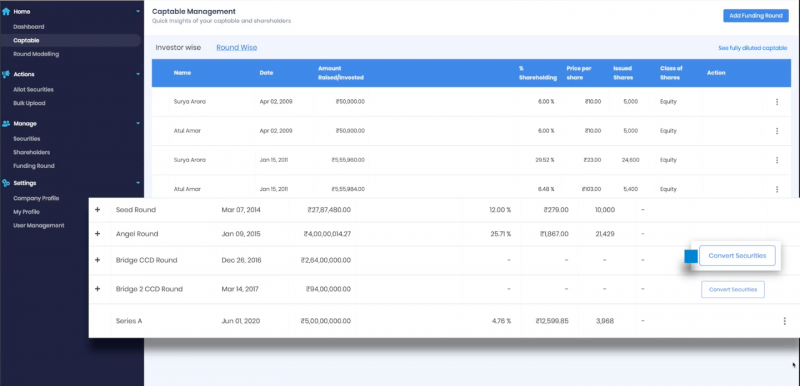Click Amount Raised/Invested column header
Viewport: 800px width, 386px height.
[341, 73]
